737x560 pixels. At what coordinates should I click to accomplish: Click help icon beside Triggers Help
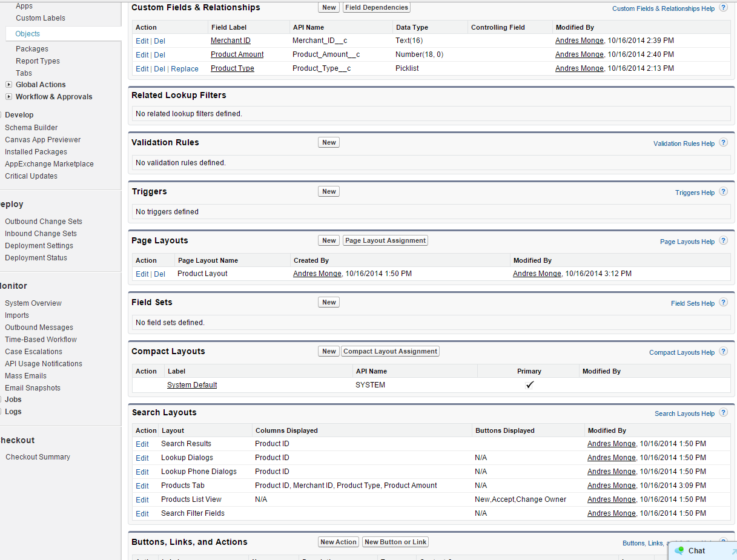coord(723,192)
